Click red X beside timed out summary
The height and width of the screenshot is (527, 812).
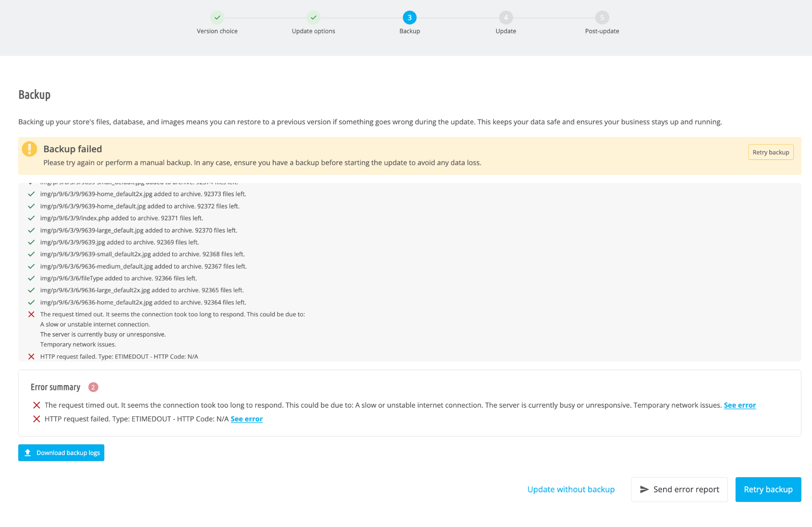pos(37,405)
